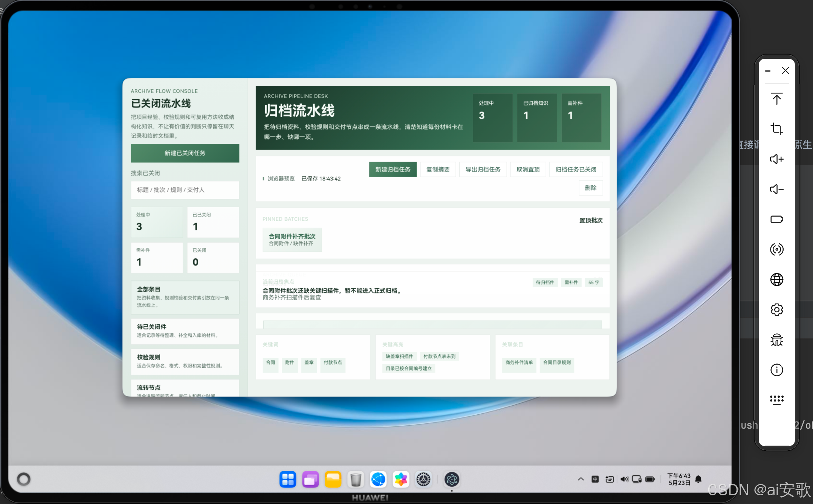
Task: Open the pinned 合同附件补齐批次 card
Action: [292, 240]
